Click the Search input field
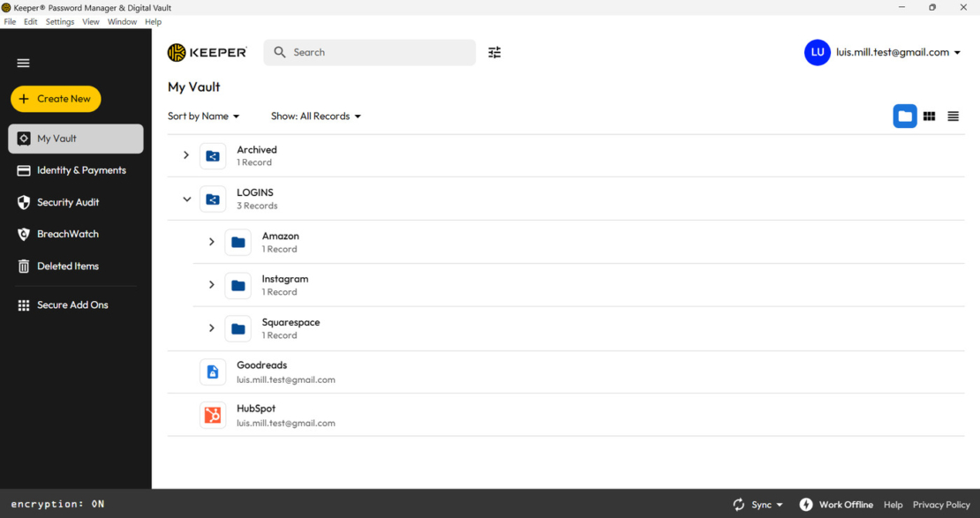The height and width of the screenshot is (518, 980). click(369, 52)
